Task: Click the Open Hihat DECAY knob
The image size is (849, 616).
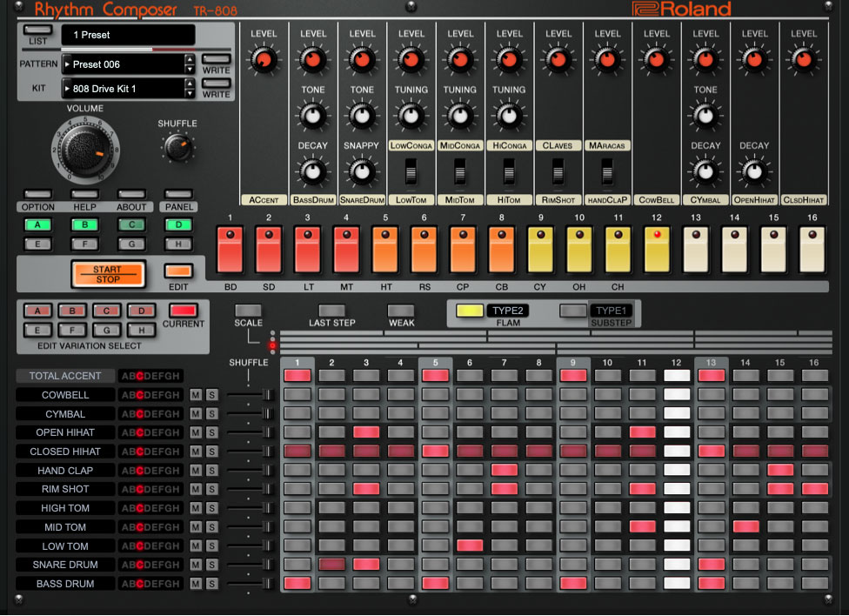Action: (754, 171)
